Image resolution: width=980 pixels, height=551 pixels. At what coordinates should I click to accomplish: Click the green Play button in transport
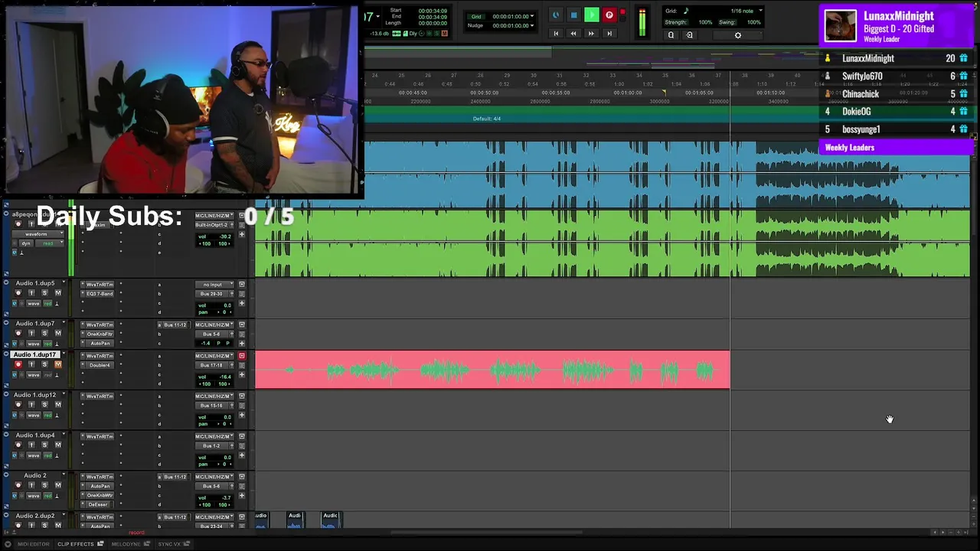pos(591,15)
